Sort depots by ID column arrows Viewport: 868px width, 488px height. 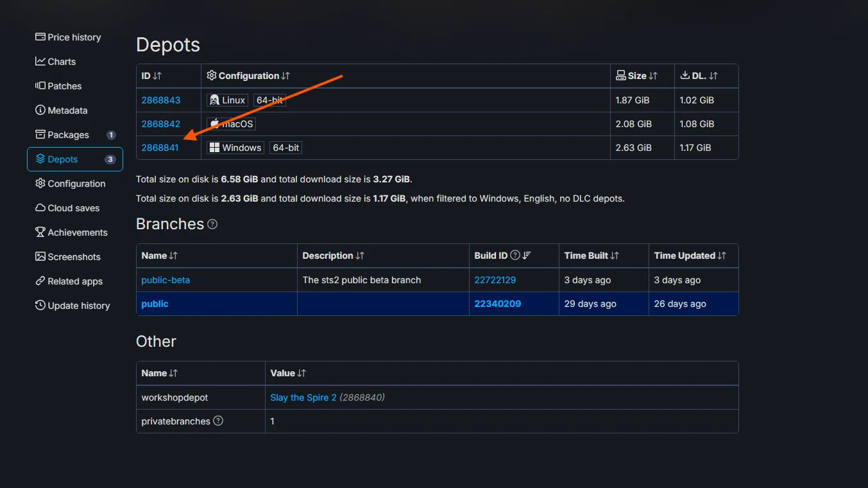157,76
